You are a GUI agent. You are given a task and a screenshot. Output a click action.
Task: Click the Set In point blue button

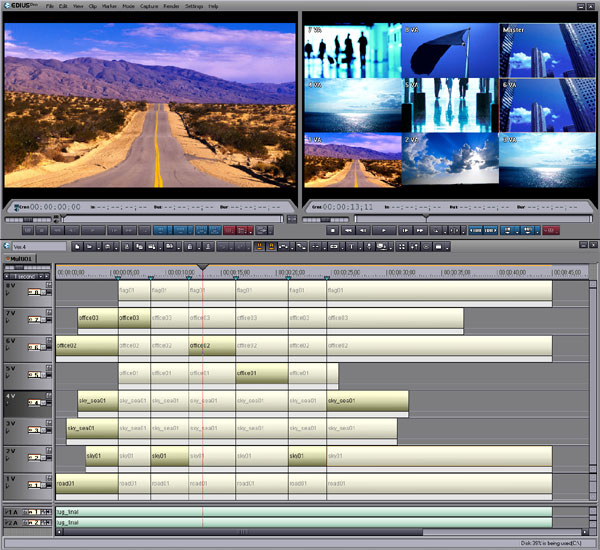coord(476,230)
